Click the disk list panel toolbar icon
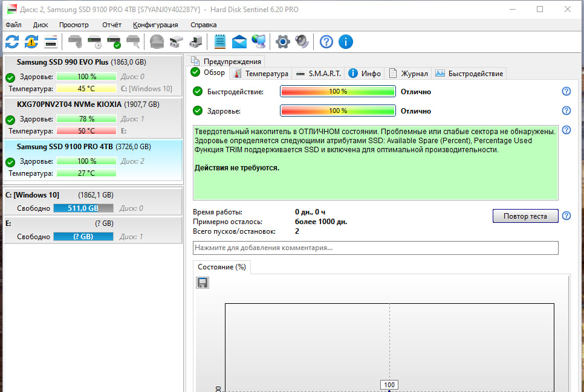The width and height of the screenshot is (584, 392). [51, 42]
